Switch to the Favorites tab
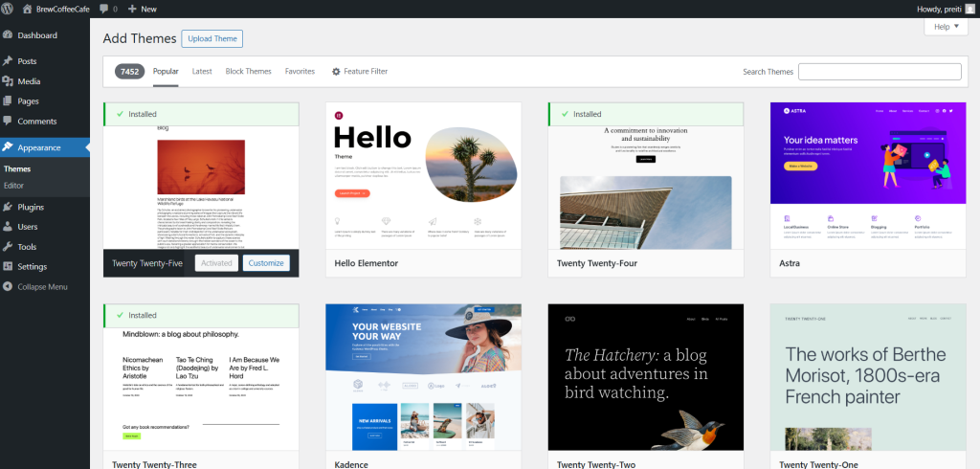 tap(300, 71)
